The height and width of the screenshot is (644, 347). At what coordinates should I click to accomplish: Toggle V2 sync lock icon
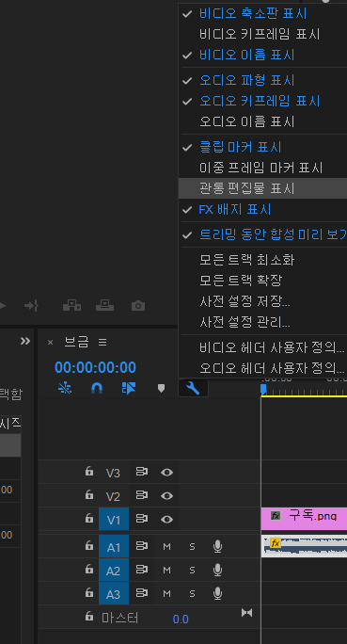[141, 495]
